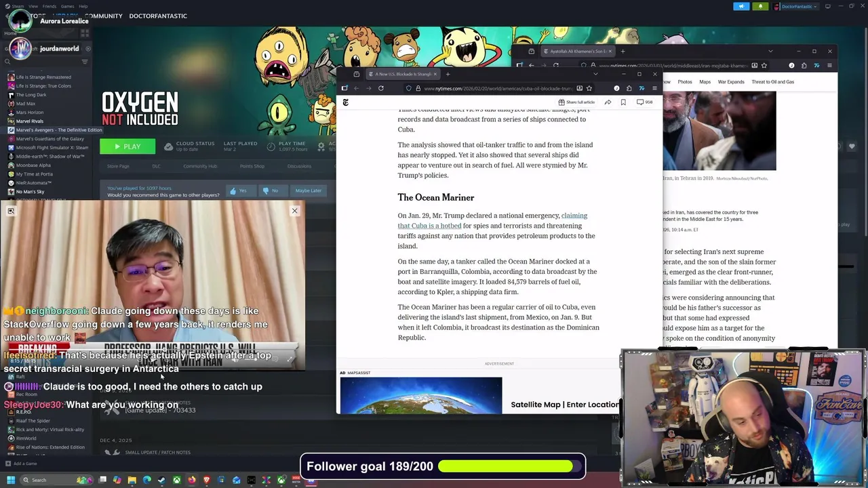Select the Ayatollah Ali Khamenei's Son browser tab
Viewport: 868px width, 488px height.
(576, 52)
